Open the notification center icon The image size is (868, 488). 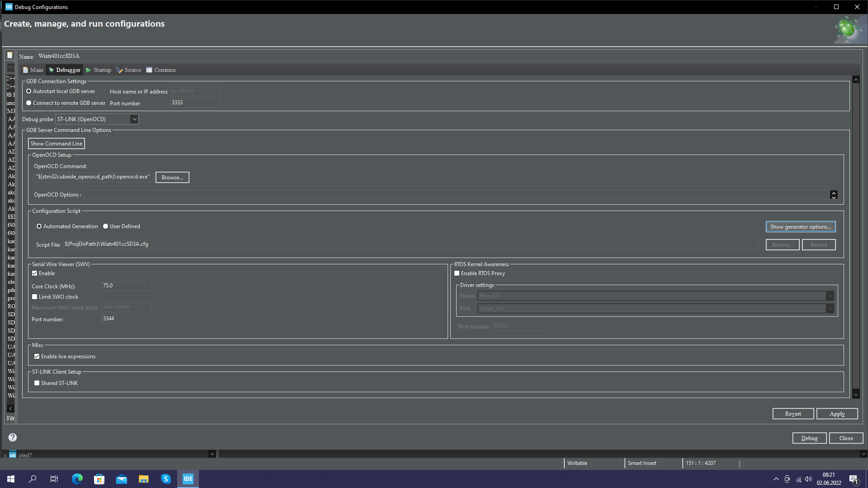point(854,479)
